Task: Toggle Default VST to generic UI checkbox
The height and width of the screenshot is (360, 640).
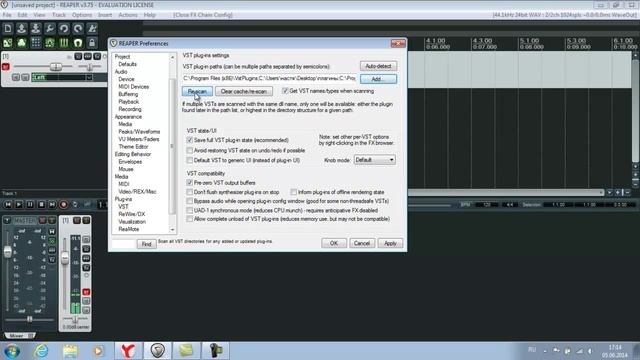Action: (189, 160)
